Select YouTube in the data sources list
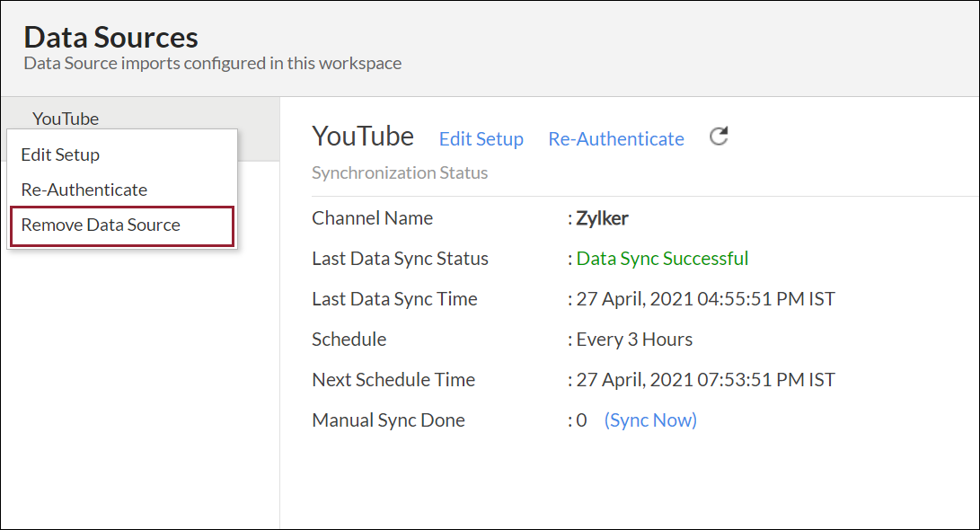This screenshot has height=530, width=980. click(66, 119)
